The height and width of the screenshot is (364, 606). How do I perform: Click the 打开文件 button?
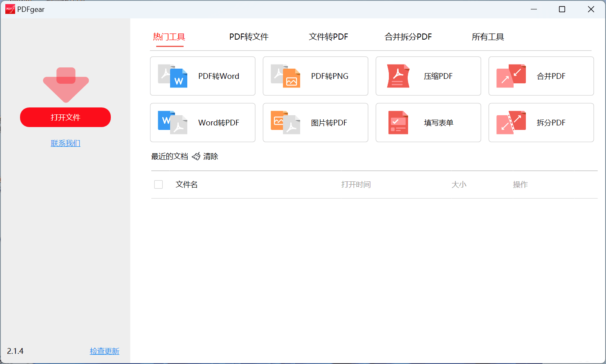click(65, 117)
